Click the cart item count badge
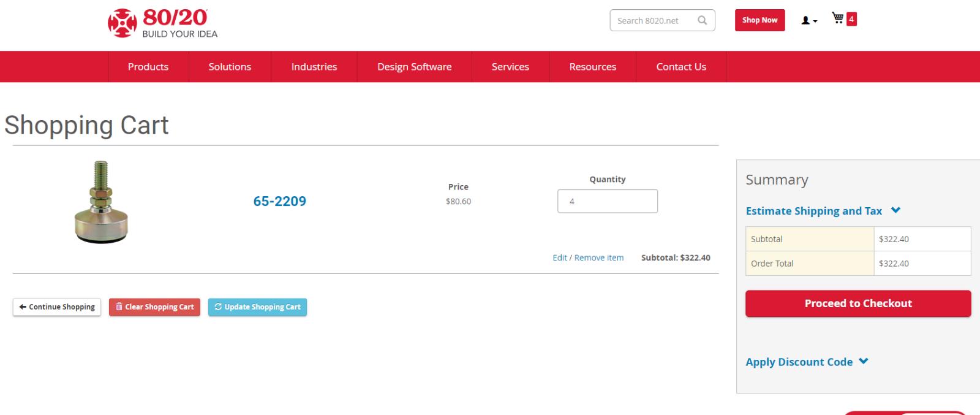980x415 pixels. tap(851, 19)
